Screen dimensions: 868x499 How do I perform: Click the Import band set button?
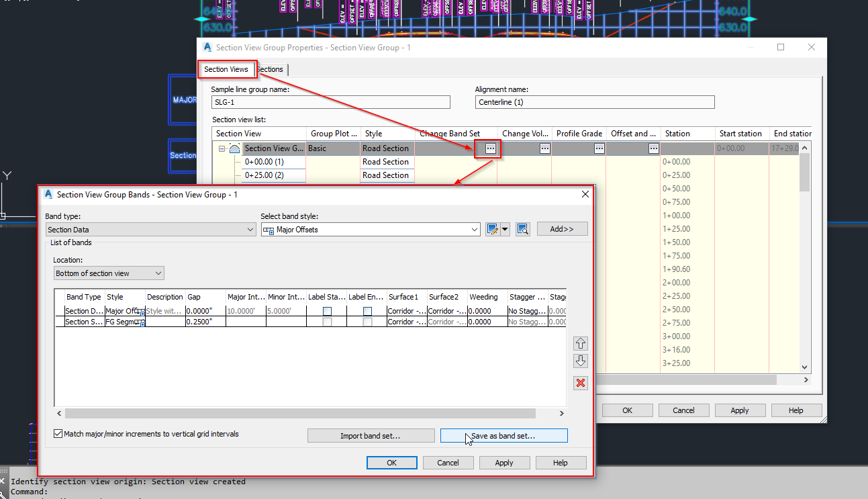(371, 435)
